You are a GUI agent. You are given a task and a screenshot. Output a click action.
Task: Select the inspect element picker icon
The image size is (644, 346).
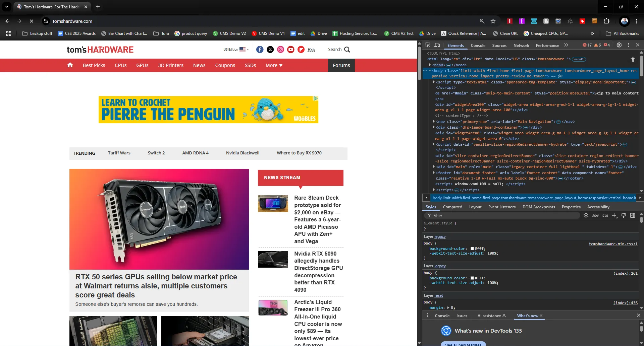click(428, 45)
